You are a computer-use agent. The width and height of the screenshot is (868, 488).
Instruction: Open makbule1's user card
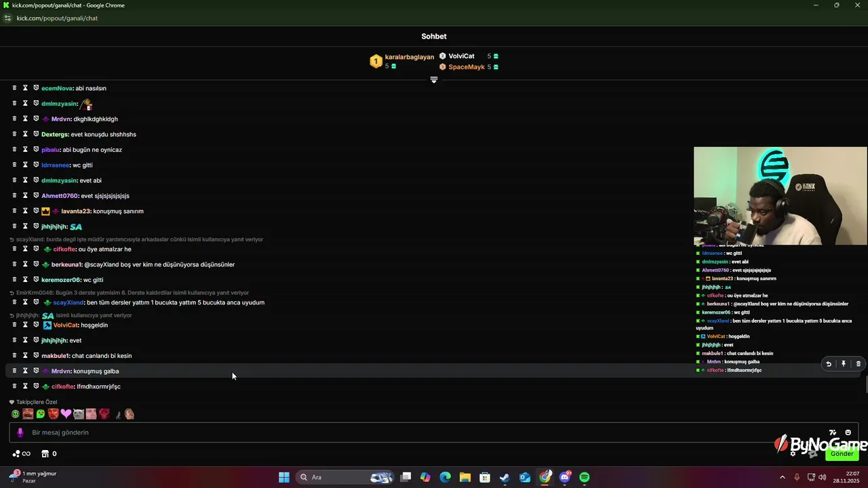(x=55, y=356)
